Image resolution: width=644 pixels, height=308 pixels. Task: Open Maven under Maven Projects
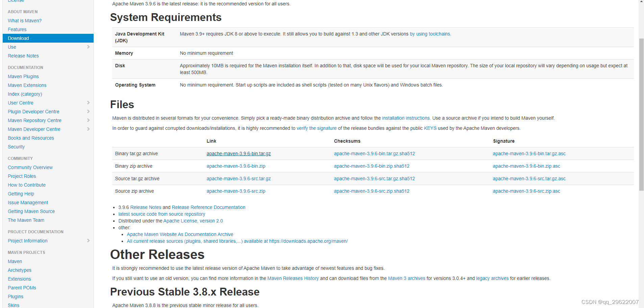tap(15, 261)
